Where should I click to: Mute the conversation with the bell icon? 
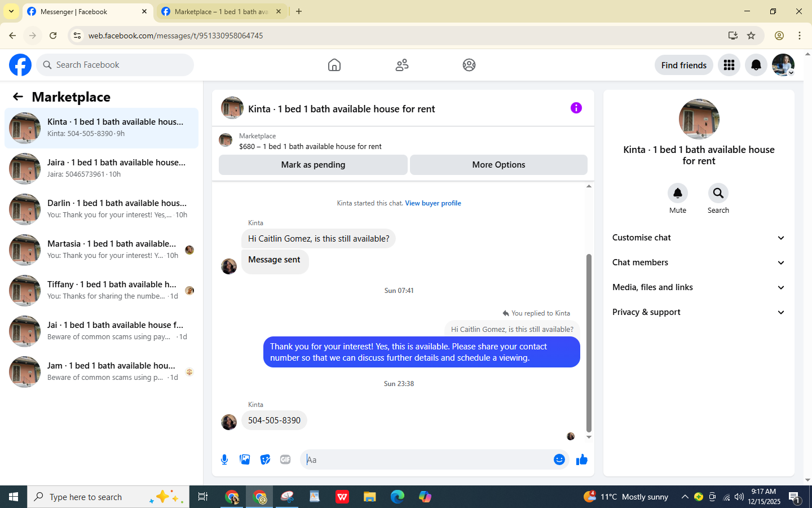coord(678,193)
